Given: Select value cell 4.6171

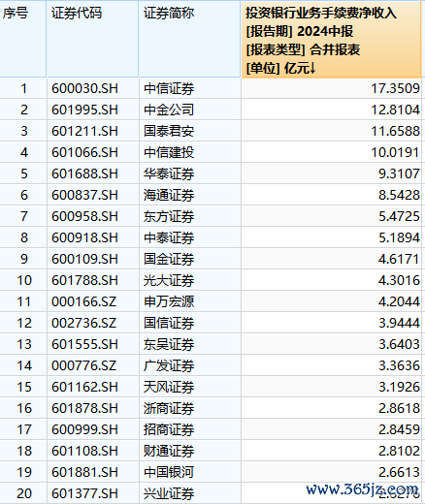Looking at the screenshot, I should tap(332, 259).
